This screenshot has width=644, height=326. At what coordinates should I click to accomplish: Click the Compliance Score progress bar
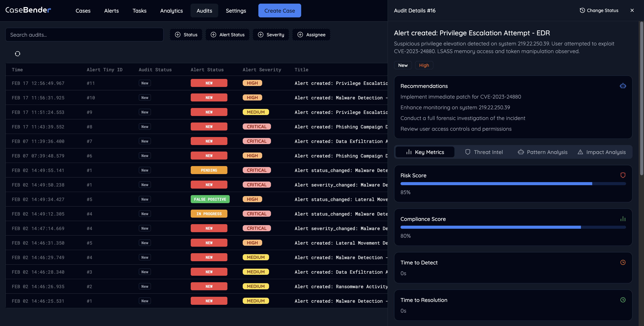coord(513,227)
